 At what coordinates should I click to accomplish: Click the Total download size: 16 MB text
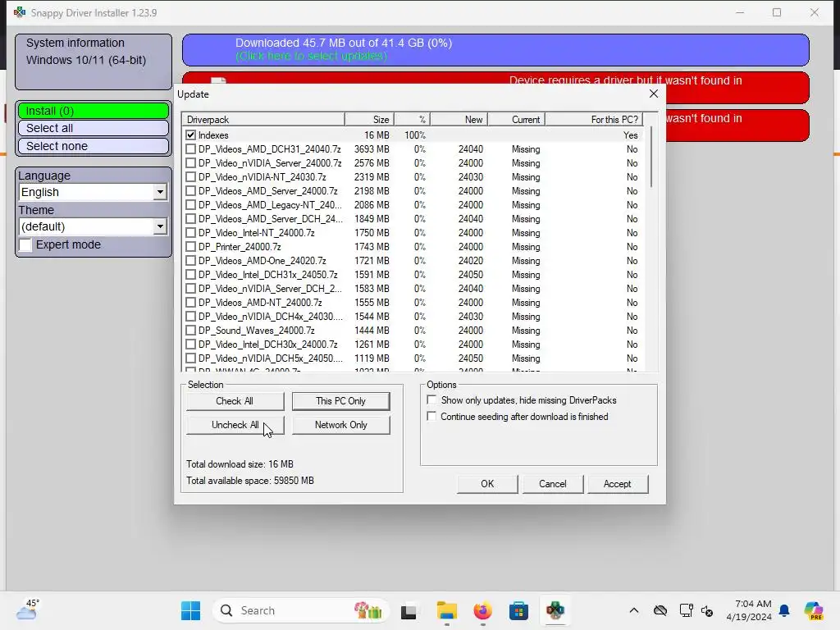click(x=240, y=464)
